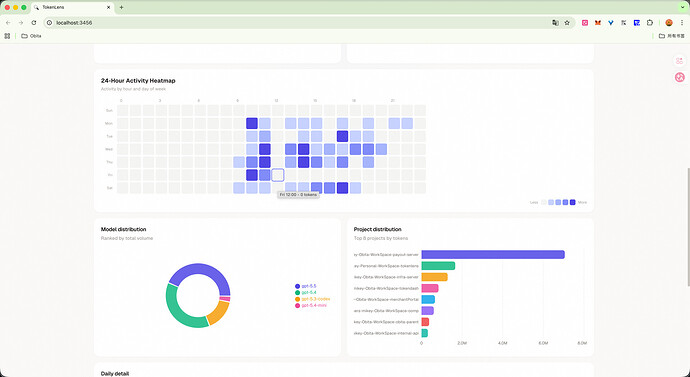Click the internal-api project label
Image resolution: width=690 pixels, height=377 pixels.
coord(386,333)
